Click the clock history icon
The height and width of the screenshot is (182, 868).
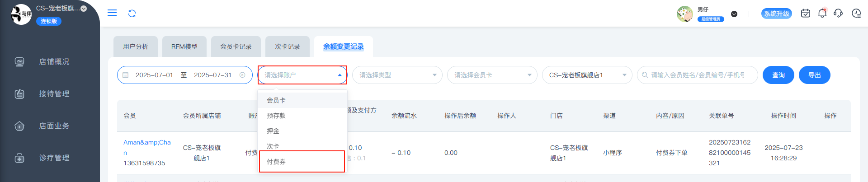pos(856,14)
